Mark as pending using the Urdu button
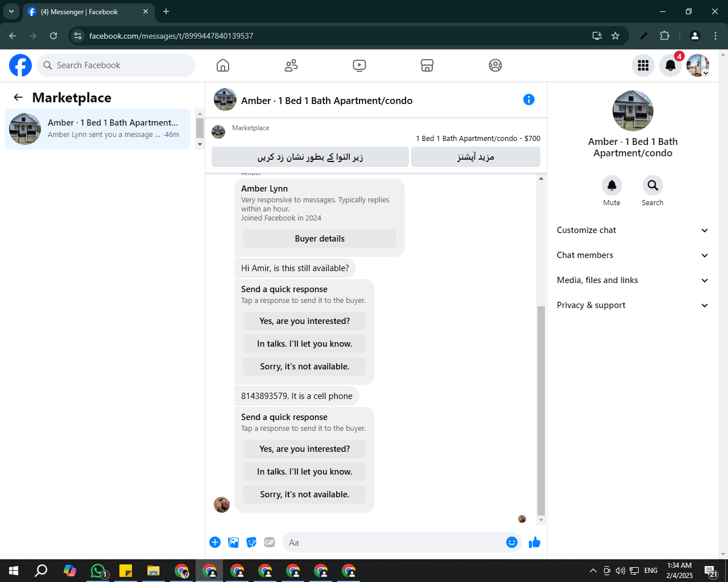Viewport: 728px width, 582px height. tap(310, 157)
